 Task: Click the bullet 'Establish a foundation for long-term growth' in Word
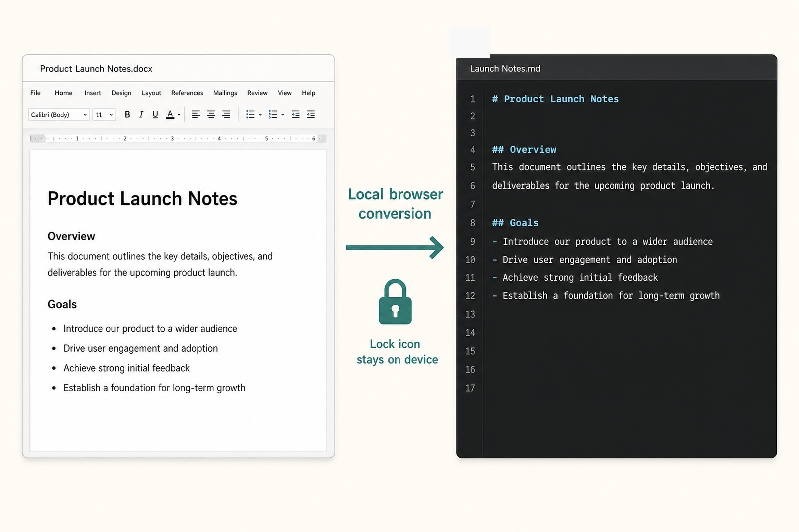[x=154, y=388]
